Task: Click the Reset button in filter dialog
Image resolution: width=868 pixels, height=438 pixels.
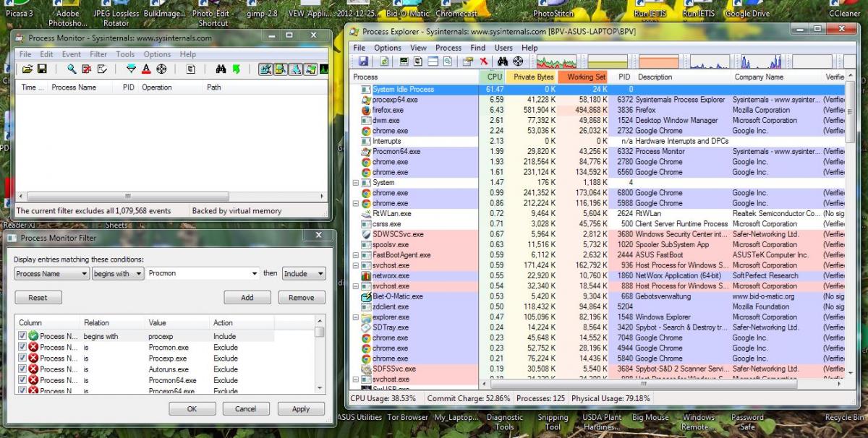Action: click(x=38, y=297)
